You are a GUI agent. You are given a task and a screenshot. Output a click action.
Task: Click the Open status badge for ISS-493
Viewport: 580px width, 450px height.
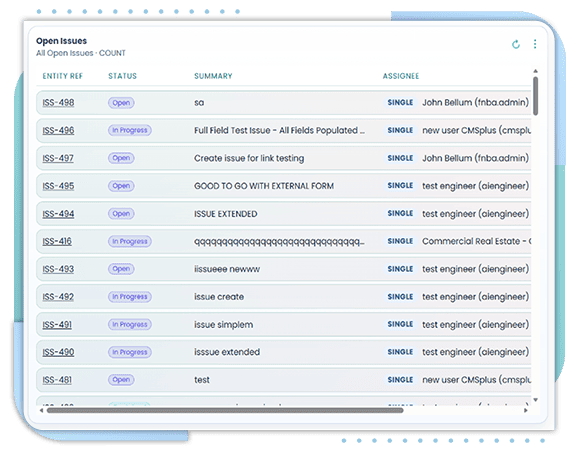(x=121, y=269)
